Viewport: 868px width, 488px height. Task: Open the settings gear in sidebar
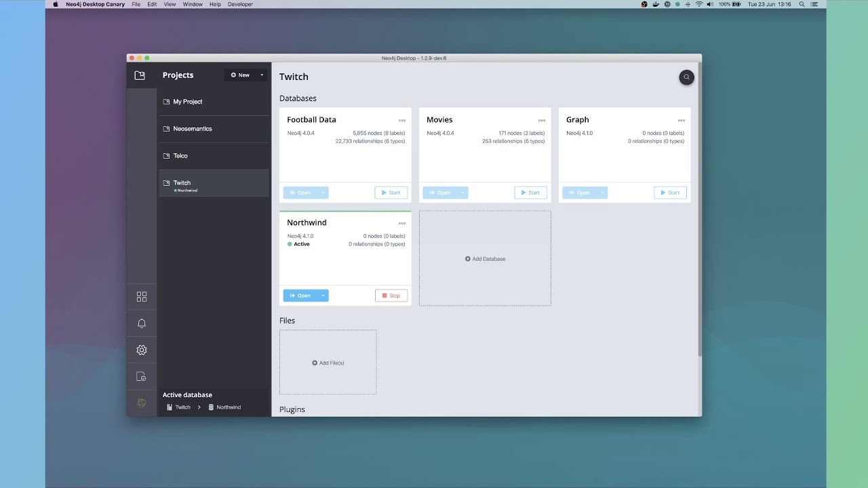point(142,350)
